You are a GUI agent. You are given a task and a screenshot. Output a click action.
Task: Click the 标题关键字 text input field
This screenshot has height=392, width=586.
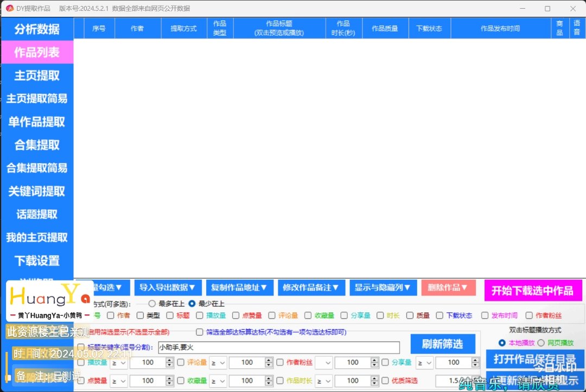pyautogui.click(x=278, y=348)
